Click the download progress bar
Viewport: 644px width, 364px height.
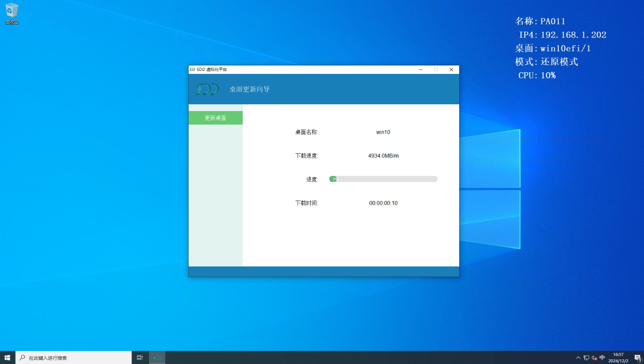pyautogui.click(x=383, y=179)
